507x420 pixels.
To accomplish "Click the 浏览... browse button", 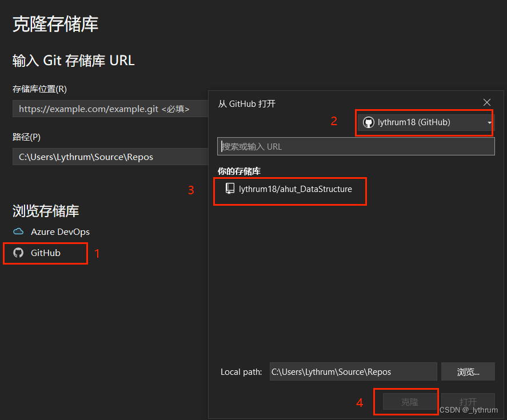I will point(468,371).
